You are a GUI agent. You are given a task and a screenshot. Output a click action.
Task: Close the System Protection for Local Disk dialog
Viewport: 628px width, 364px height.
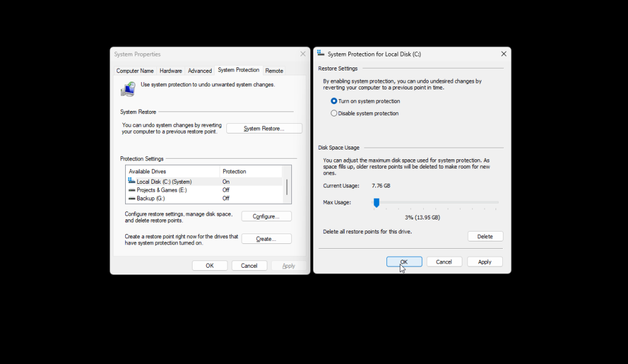(x=503, y=54)
